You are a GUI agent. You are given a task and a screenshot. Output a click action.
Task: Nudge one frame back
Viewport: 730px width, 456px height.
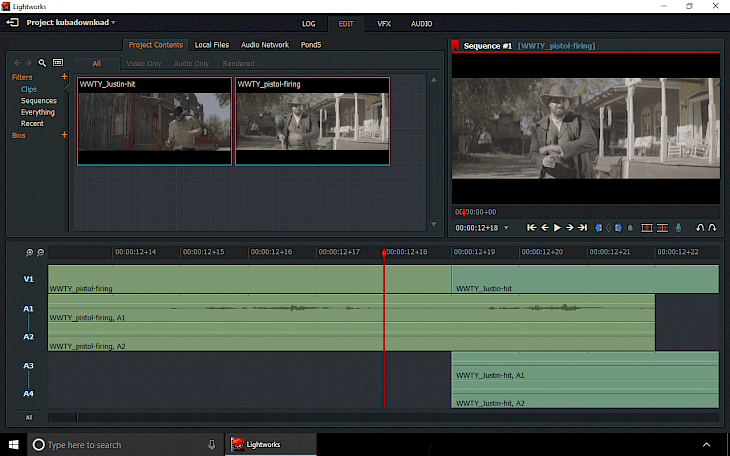pyautogui.click(x=545, y=227)
